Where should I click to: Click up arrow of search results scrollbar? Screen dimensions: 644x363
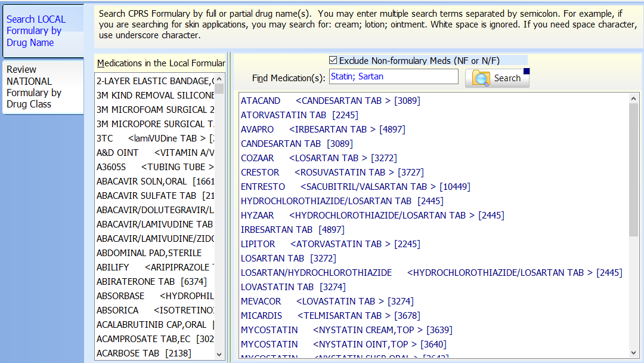click(x=633, y=99)
